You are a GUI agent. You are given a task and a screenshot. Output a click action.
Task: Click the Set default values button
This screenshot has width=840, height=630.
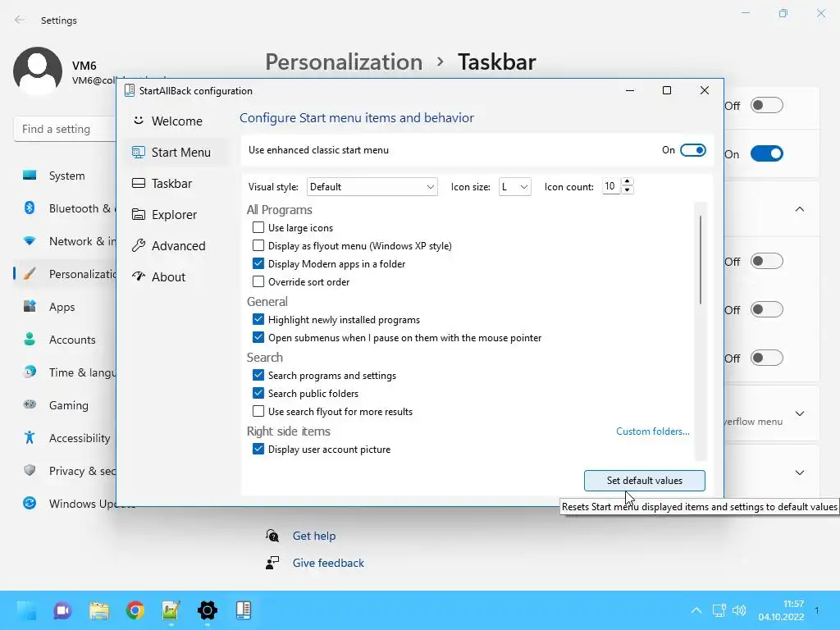coord(645,481)
